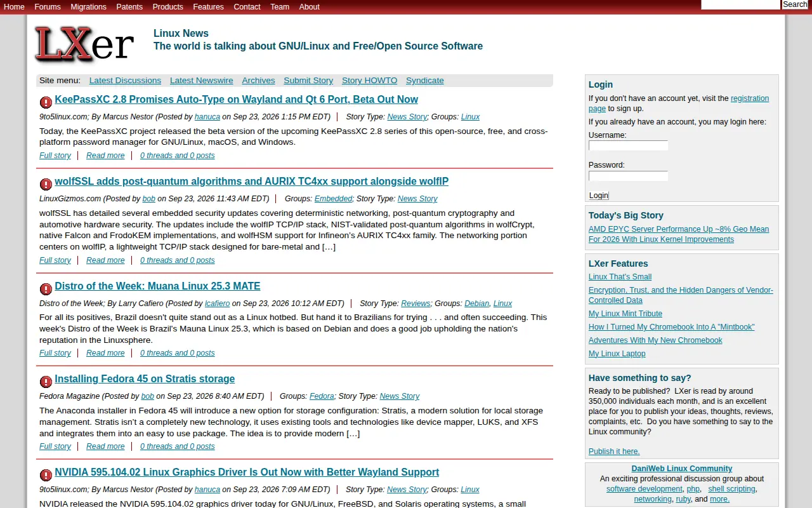Screen dimensions: 812x508
Task: Open the About menu item
Action: [309, 7]
